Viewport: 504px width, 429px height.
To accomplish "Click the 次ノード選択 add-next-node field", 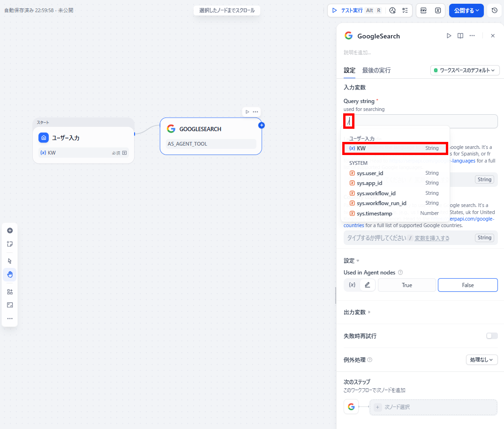I will pyautogui.click(x=433, y=407).
